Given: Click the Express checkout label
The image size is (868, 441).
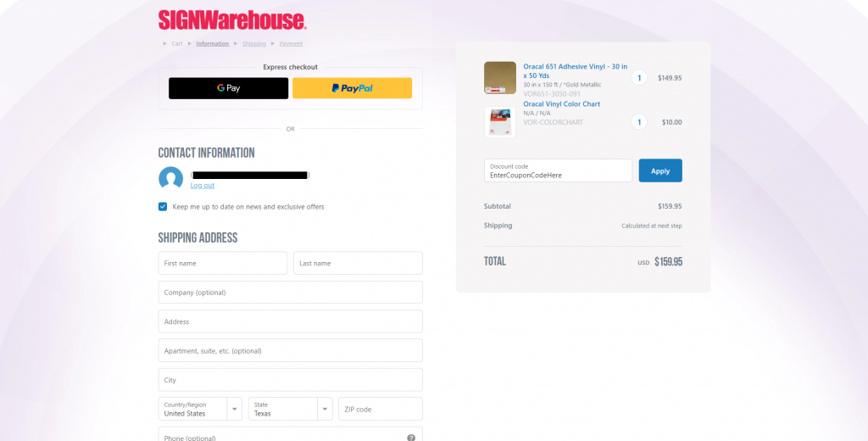Looking at the screenshot, I should coord(290,67).
